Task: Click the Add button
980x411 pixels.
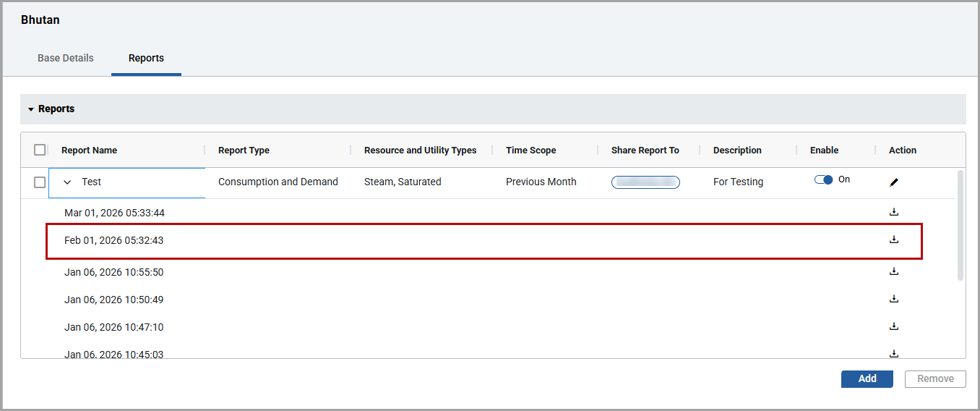Action: [x=867, y=378]
